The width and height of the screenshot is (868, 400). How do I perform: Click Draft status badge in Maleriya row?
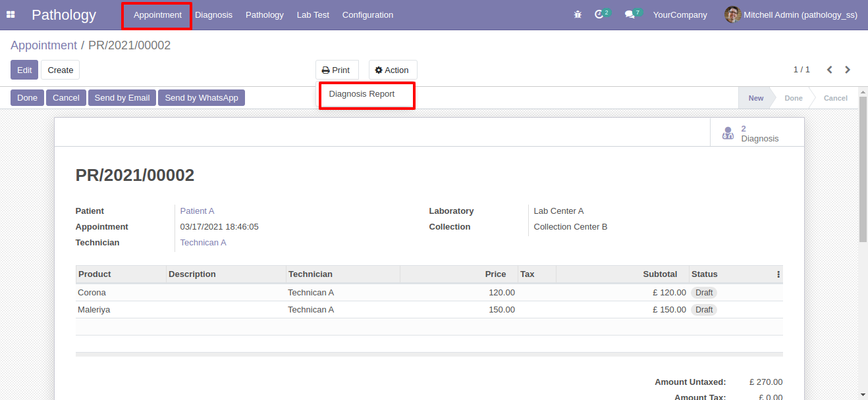click(x=704, y=310)
